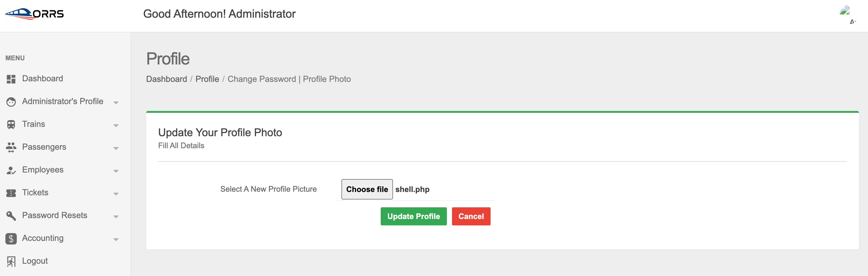
Task: Click the red Cancel button
Action: 471,216
